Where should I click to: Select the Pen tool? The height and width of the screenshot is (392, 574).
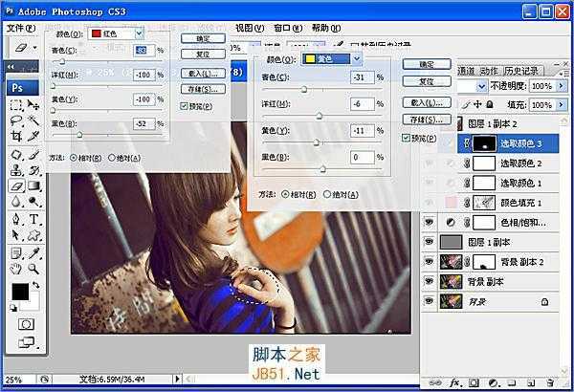16,219
